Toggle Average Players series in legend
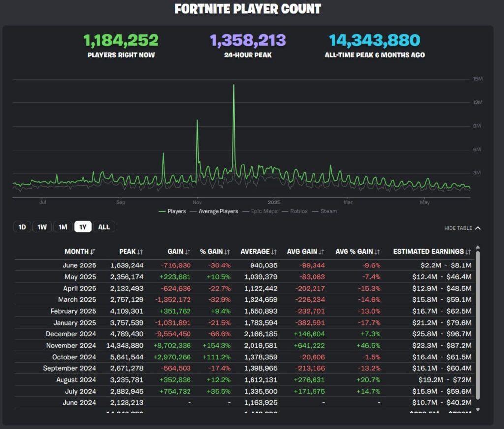The image size is (504, 429). [214, 211]
